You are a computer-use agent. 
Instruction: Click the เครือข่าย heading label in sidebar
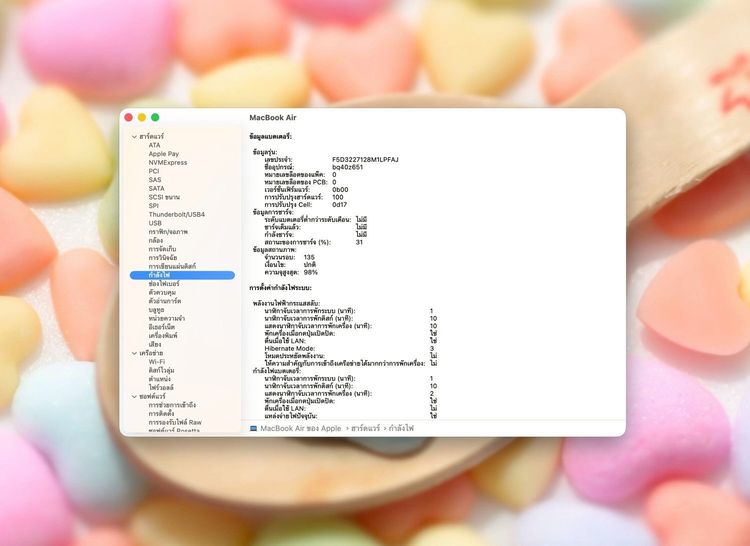tap(151, 353)
